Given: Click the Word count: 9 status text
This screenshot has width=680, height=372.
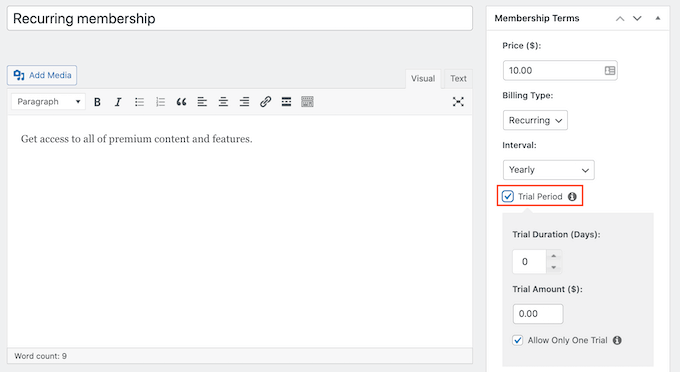Looking at the screenshot, I should tap(41, 356).
